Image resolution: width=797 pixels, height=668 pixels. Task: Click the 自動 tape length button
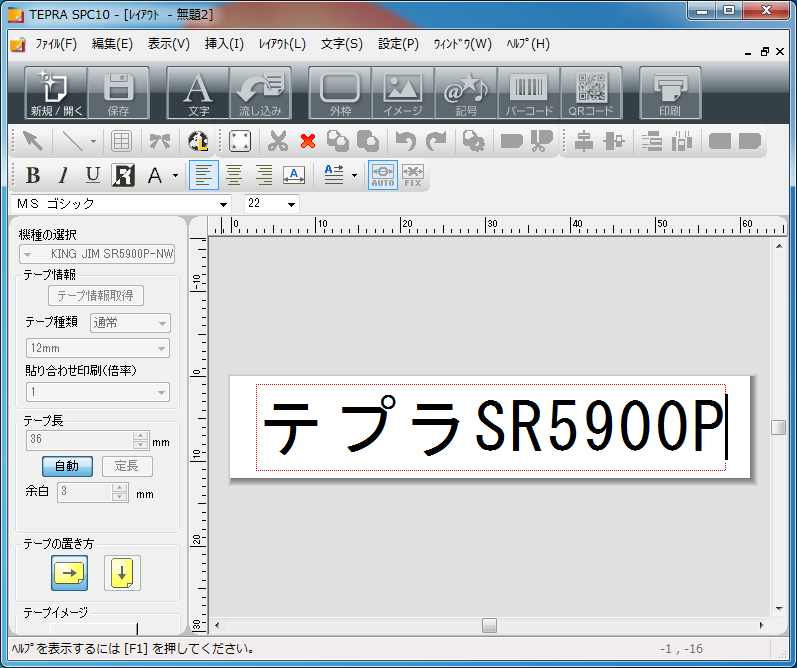67,466
